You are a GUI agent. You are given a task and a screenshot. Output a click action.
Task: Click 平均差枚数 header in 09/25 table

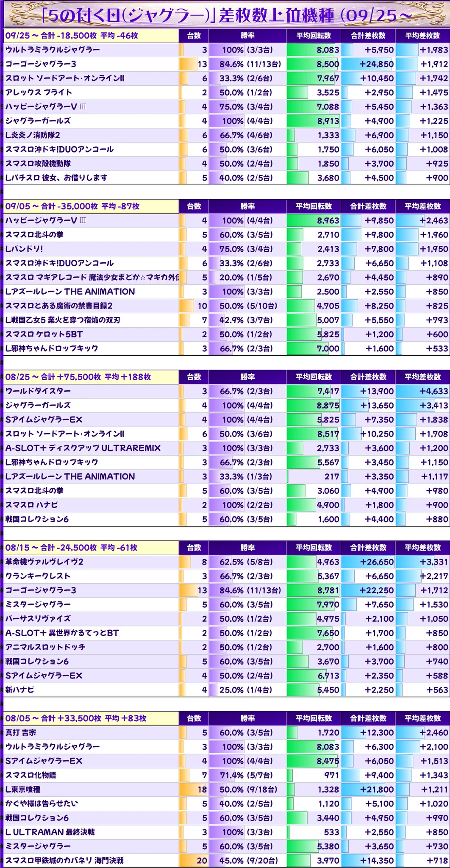[x=422, y=36]
